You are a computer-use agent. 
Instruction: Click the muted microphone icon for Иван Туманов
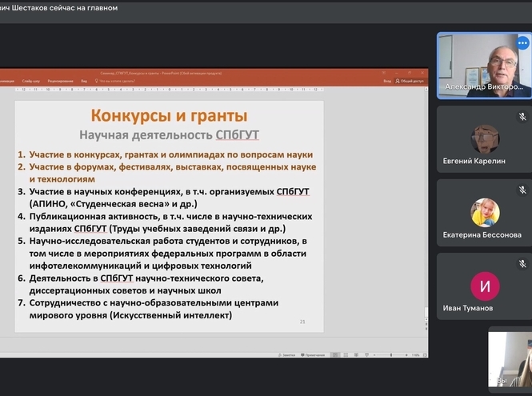[x=522, y=264]
